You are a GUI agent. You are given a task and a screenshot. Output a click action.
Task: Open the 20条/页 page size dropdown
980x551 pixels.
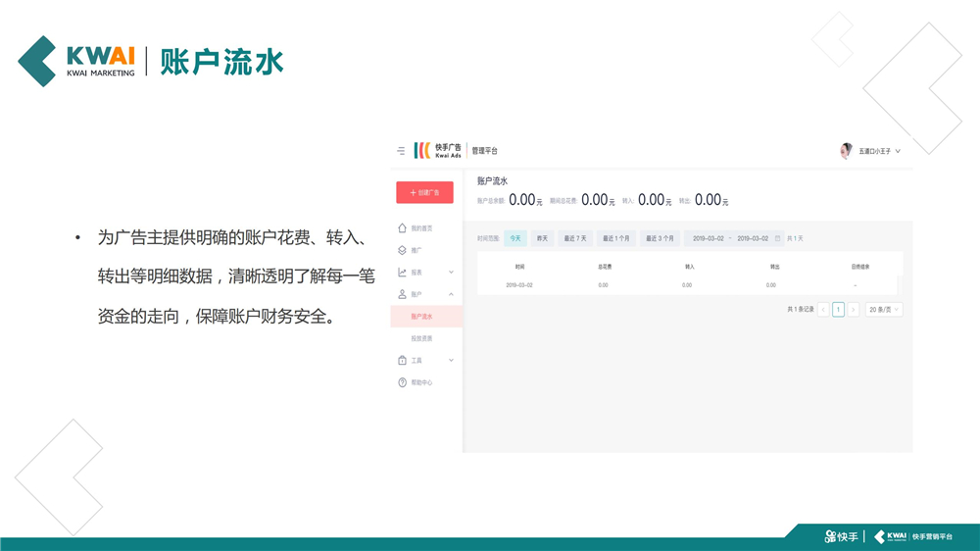pos(884,310)
